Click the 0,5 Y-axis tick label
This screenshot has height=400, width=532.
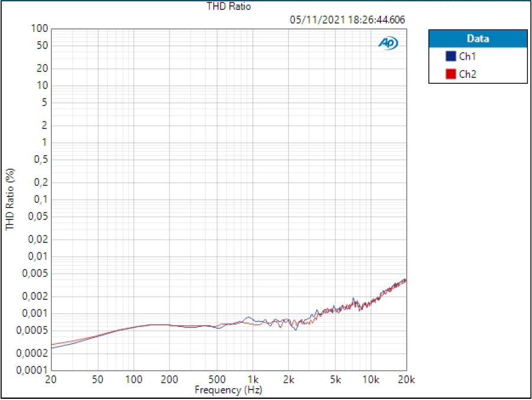41,159
